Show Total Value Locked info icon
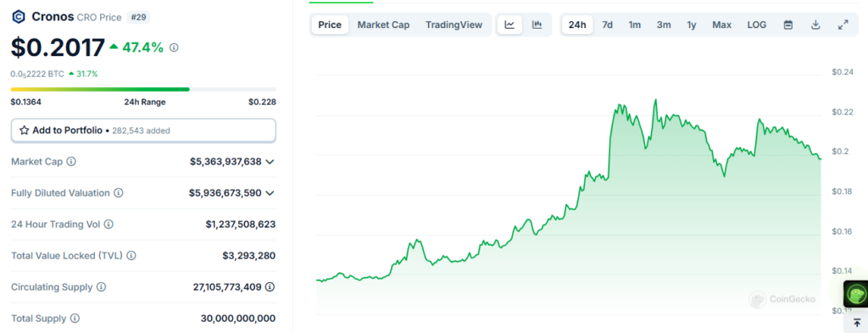Screen dimensions: 868x333 coord(131,256)
